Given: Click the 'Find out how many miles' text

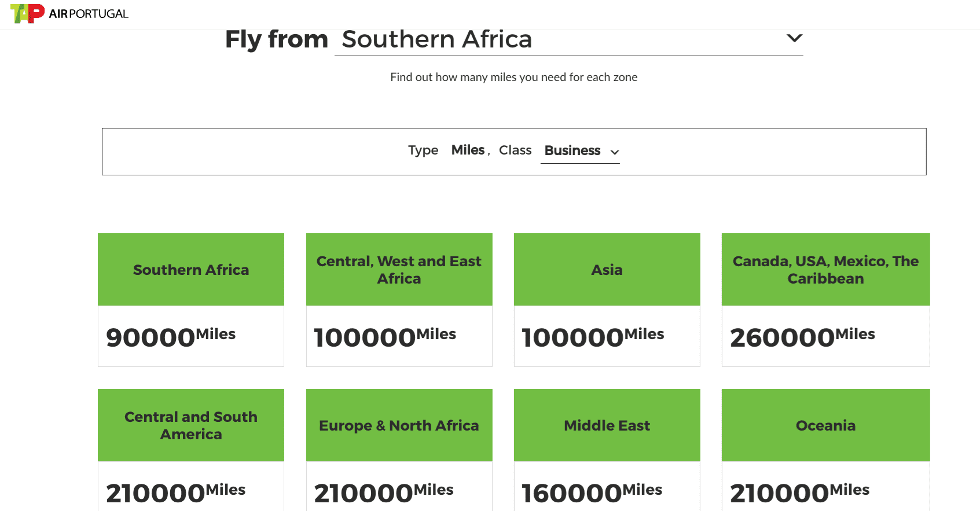Looking at the screenshot, I should pos(514,77).
